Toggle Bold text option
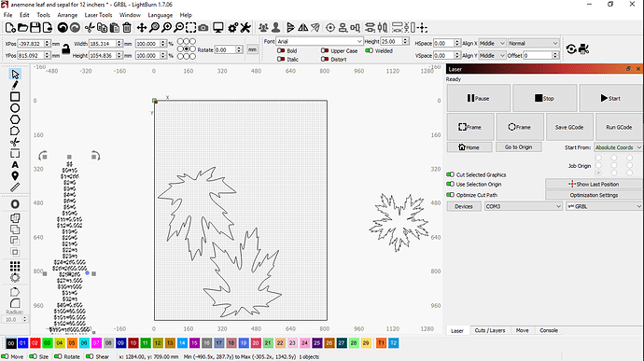644x361 pixels. pyautogui.click(x=281, y=50)
